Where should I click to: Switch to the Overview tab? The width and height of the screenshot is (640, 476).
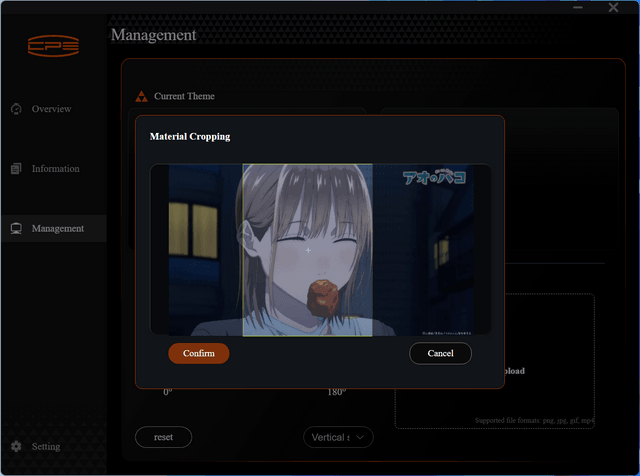coord(51,109)
